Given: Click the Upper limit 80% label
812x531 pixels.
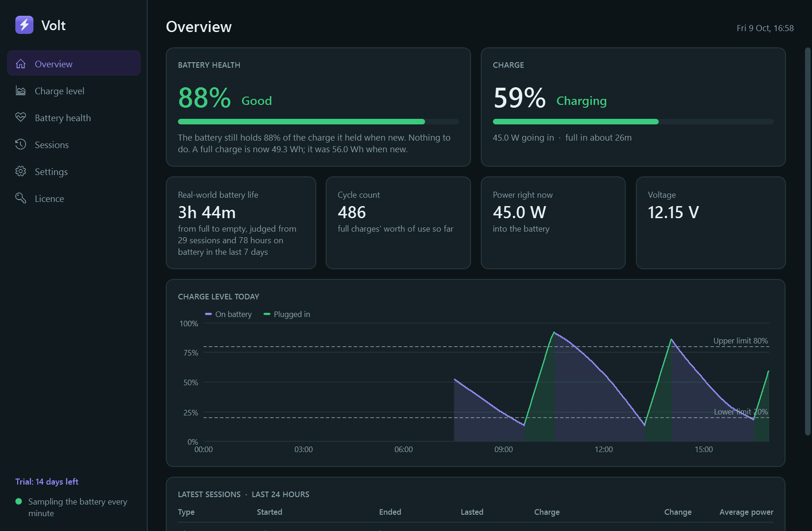Looking at the screenshot, I should 740,341.
